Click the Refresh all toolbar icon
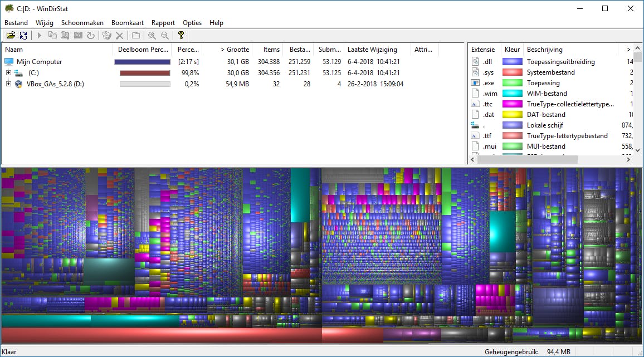Image resolution: width=644 pixels, height=357 pixels. coord(23,36)
